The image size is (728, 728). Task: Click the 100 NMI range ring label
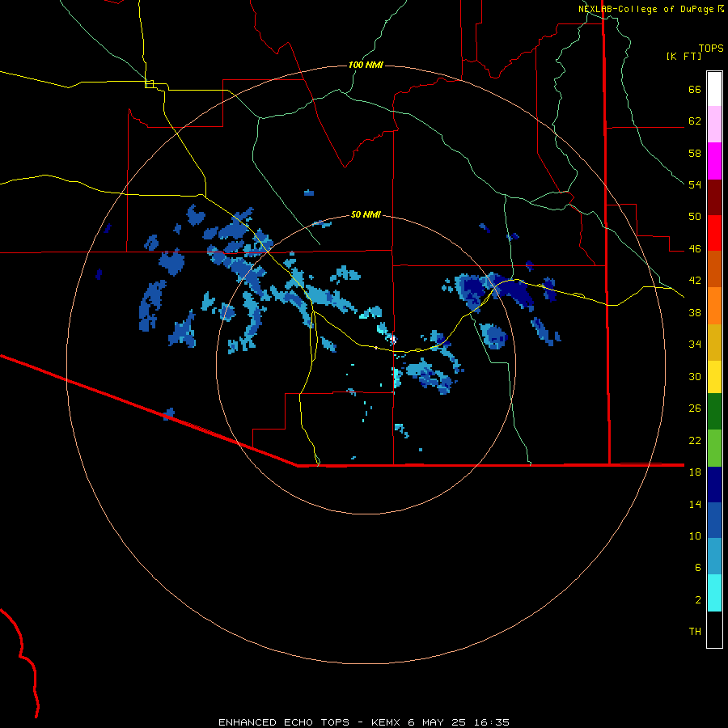click(x=366, y=65)
